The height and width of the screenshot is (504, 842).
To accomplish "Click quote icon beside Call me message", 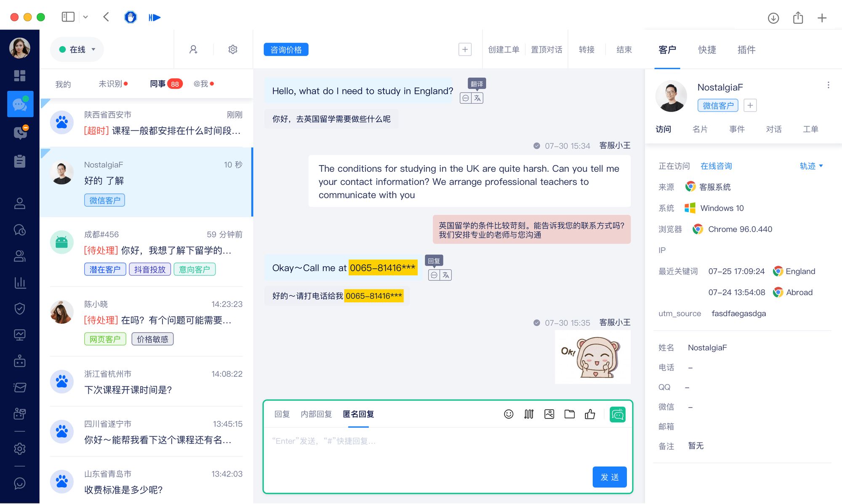I will pos(434,275).
